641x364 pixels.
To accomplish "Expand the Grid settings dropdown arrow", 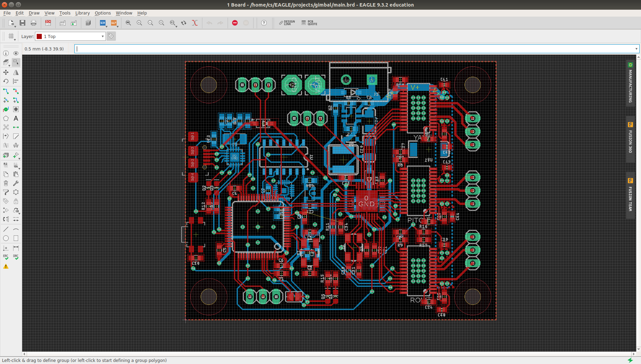I will [15, 39].
